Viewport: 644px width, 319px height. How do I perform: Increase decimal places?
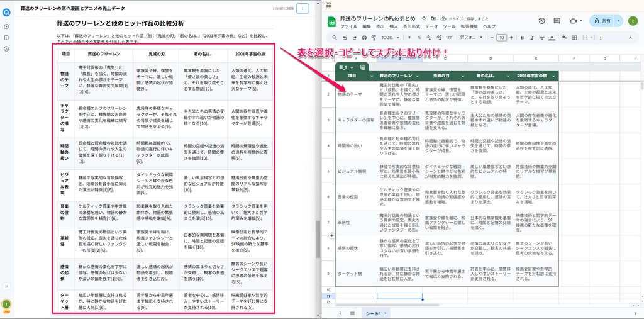pyautogui.click(x=438, y=38)
